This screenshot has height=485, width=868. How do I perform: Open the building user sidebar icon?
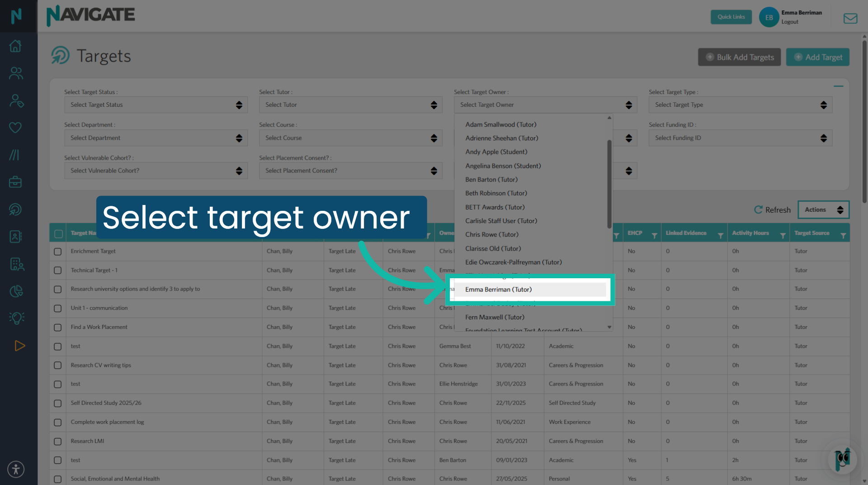point(17,264)
